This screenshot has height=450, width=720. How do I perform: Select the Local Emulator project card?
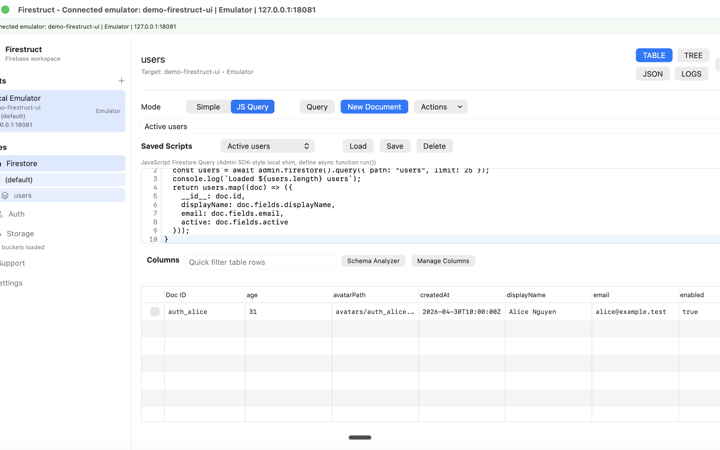[x=62, y=111]
